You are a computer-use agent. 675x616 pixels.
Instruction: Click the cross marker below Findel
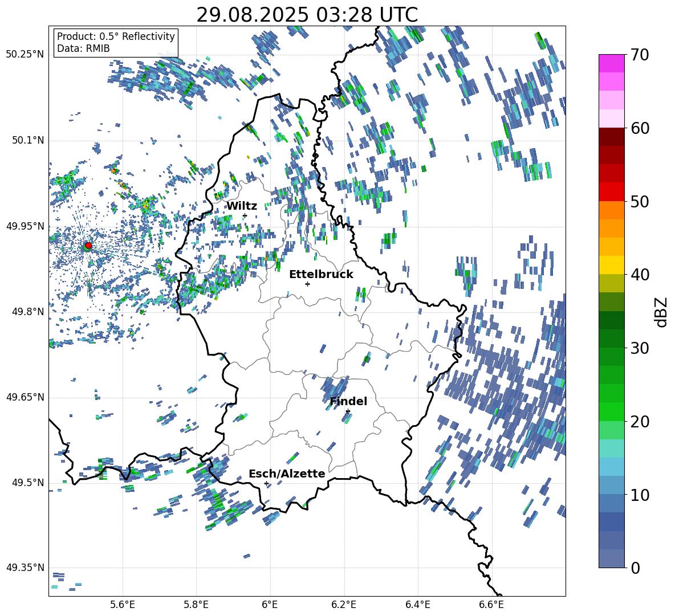click(x=348, y=411)
